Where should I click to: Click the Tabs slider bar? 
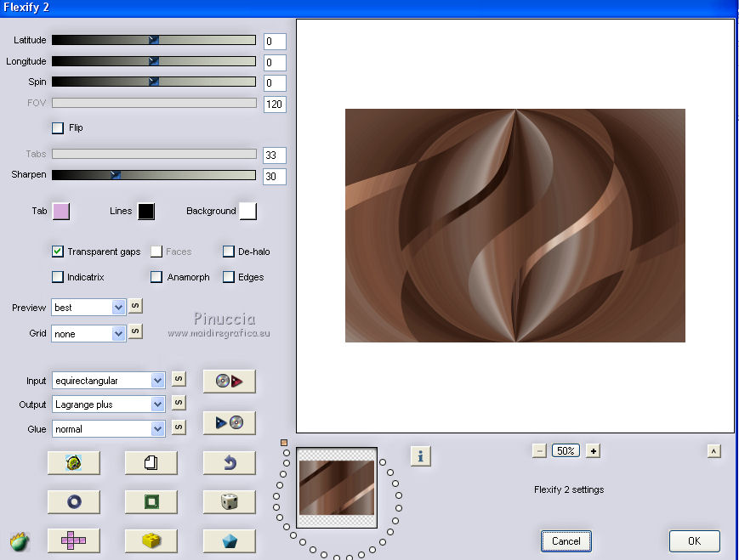[x=154, y=154]
